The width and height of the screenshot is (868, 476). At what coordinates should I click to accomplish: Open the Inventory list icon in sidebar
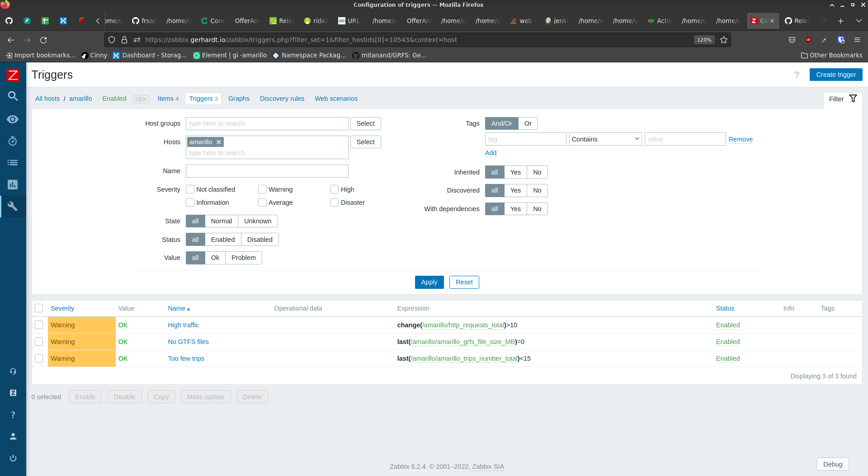(x=13, y=163)
